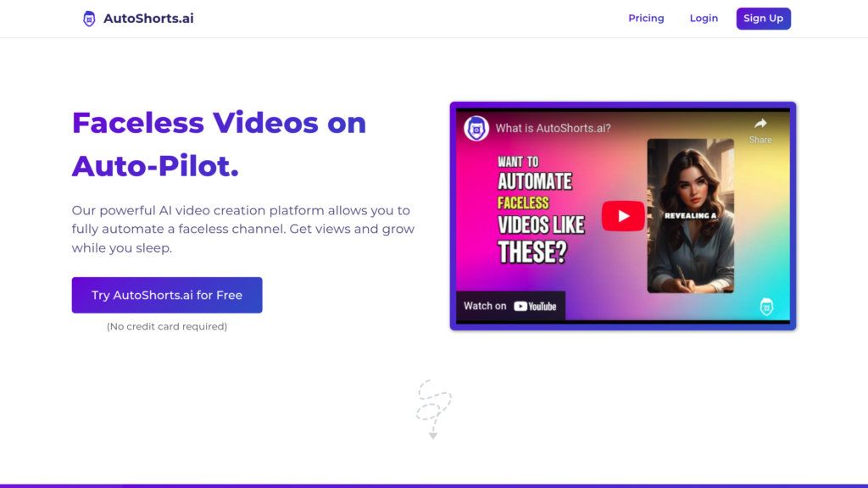Click the woman portrait preview in video
This screenshot has width=868, height=488.
coord(690,216)
